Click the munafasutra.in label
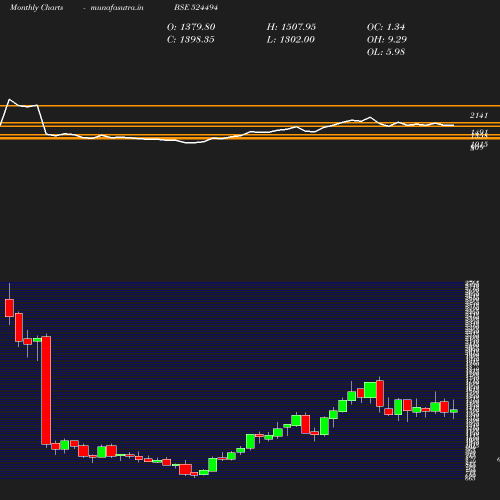The width and height of the screenshot is (500, 500). pyautogui.click(x=117, y=8)
